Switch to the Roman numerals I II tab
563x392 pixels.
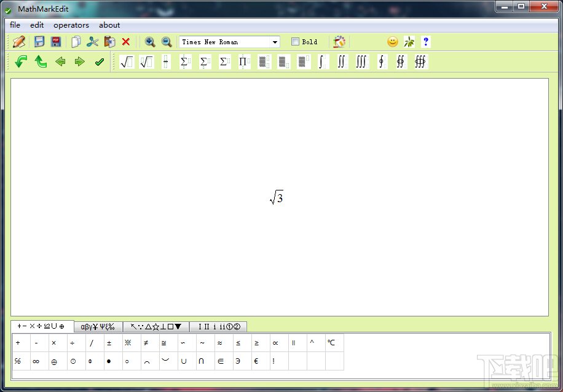[x=218, y=326]
